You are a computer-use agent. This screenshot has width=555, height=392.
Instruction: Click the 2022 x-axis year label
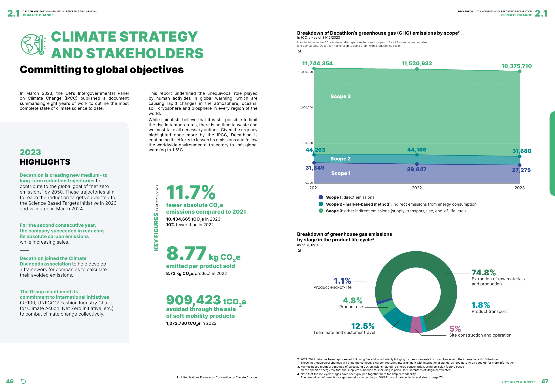[x=417, y=188]
